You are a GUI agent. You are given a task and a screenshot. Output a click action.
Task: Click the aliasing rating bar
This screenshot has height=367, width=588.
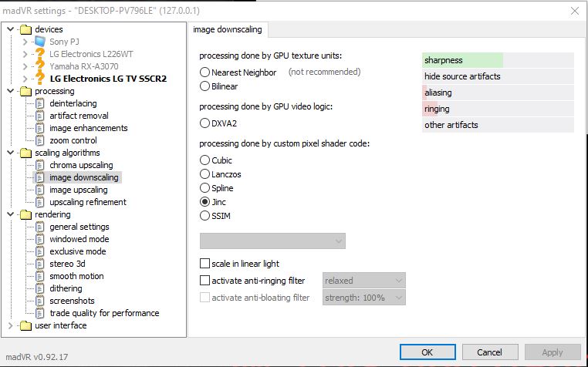click(x=498, y=93)
